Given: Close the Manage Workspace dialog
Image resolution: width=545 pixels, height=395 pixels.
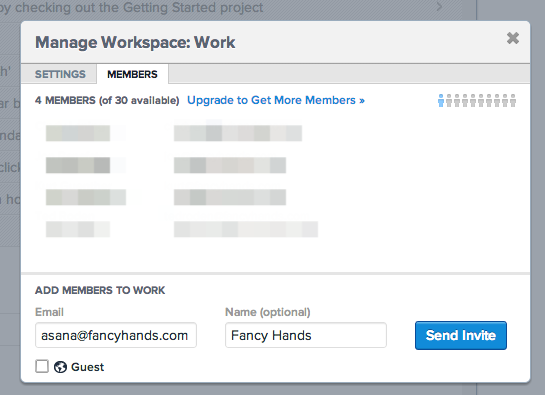Looking at the screenshot, I should pos(513,38).
